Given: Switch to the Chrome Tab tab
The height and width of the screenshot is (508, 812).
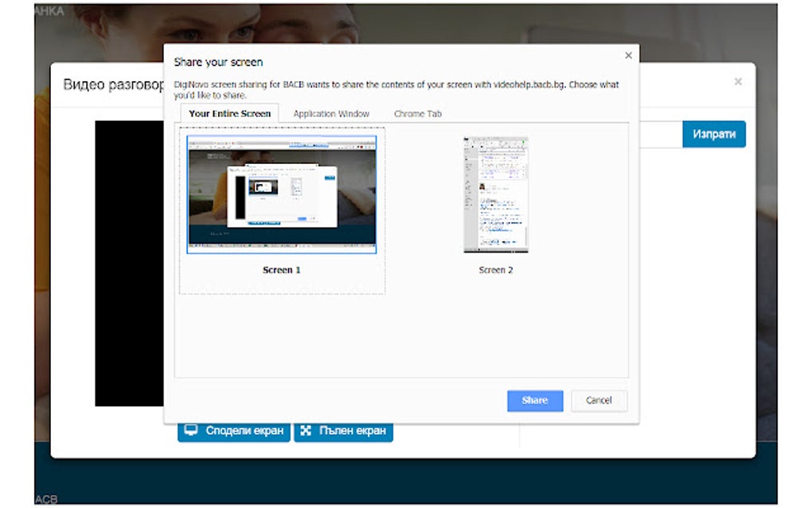Looking at the screenshot, I should pos(417,113).
